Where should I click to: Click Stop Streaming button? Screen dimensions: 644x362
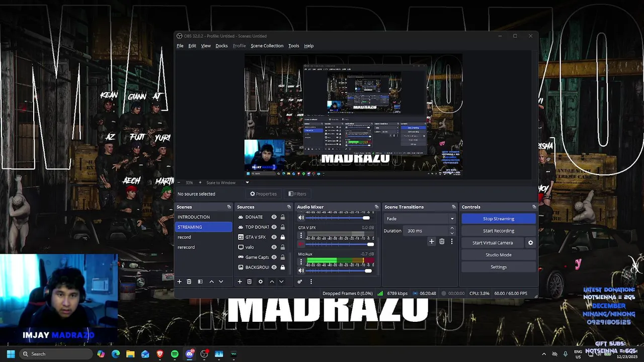pyautogui.click(x=499, y=219)
